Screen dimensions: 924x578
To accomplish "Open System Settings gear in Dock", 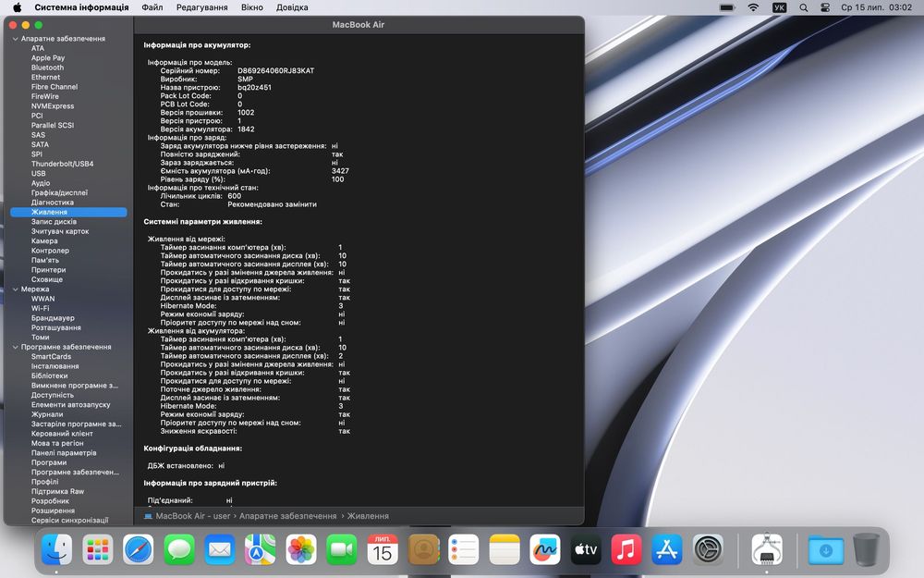I will coord(708,549).
